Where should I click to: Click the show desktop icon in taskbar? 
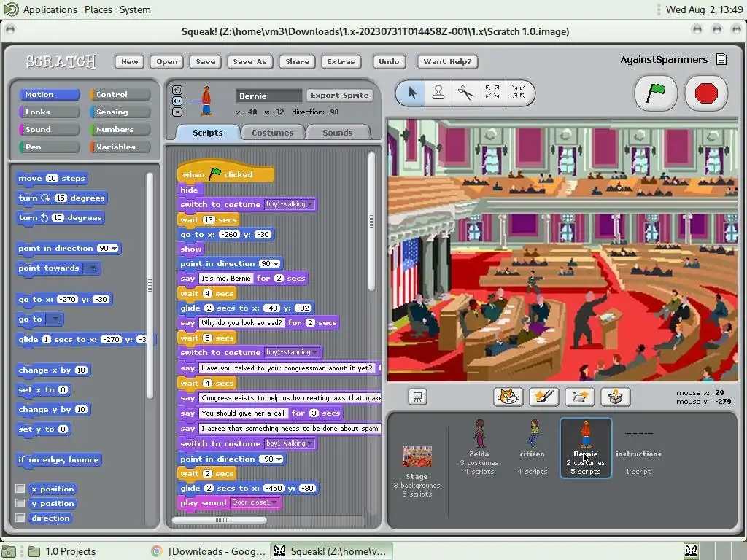tap(9, 551)
